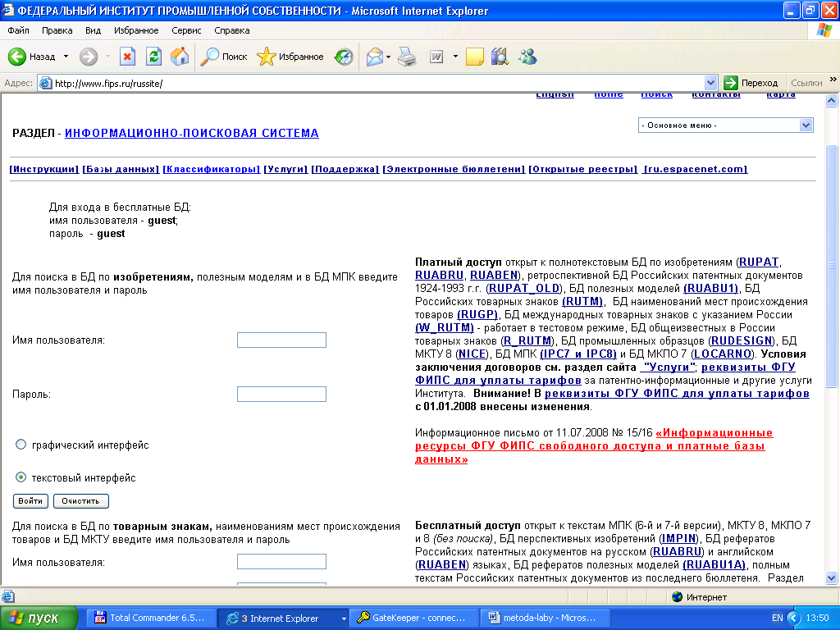Open the Избранное menu in menu bar
Image resolution: width=840 pixels, height=630 pixels.
136,30
